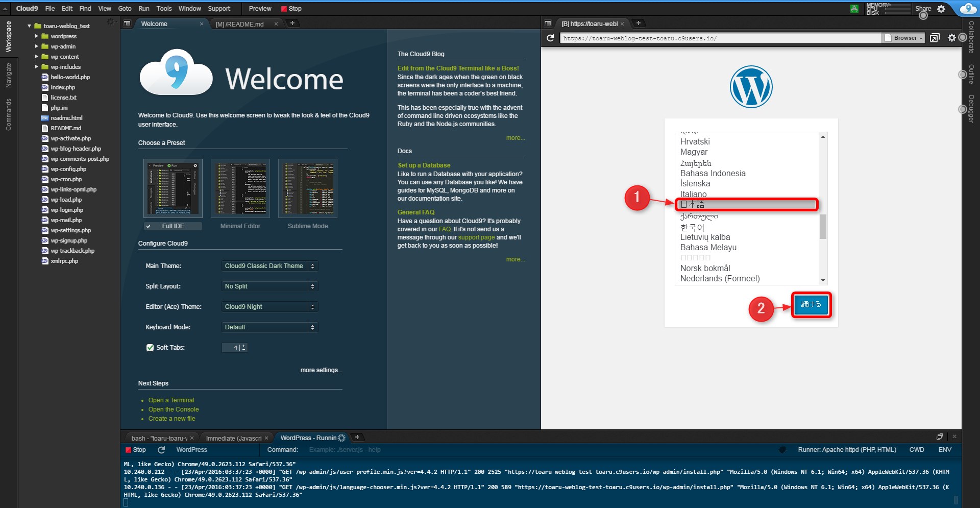This screenshot has height=508, width=980.
Task: Close the README.md tab
Action: click(276, 24)
